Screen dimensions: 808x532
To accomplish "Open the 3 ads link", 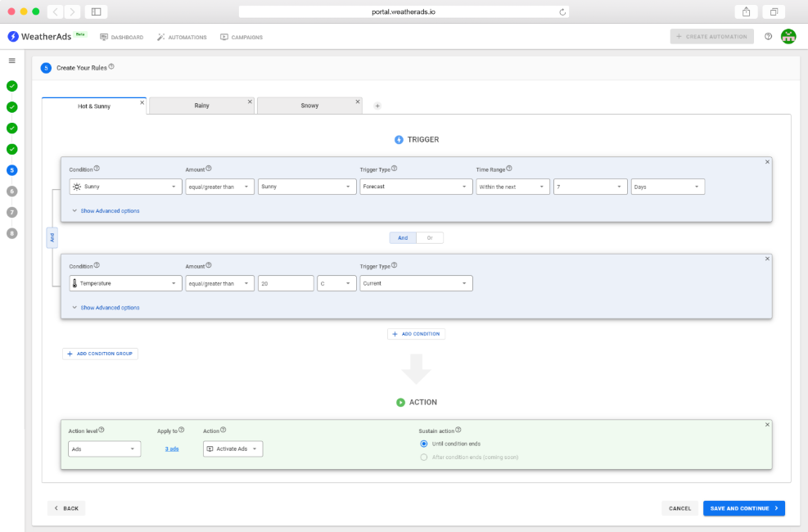I will pos(172,449).
